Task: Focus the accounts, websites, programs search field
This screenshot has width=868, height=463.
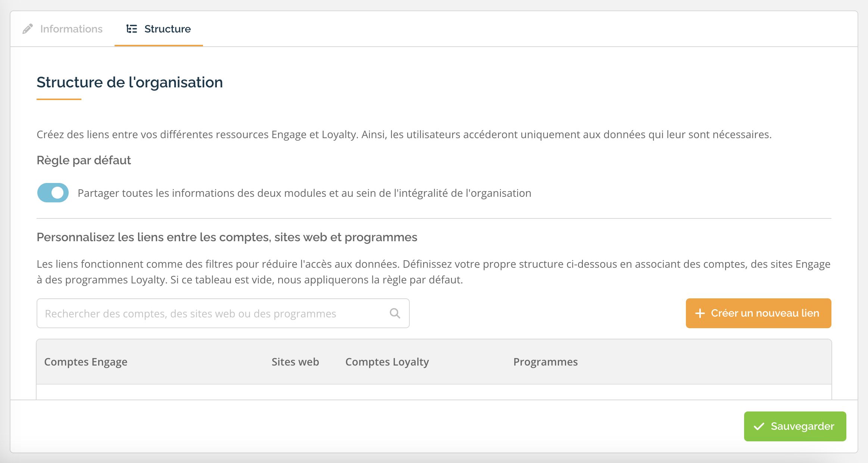Action: (213, 313)
